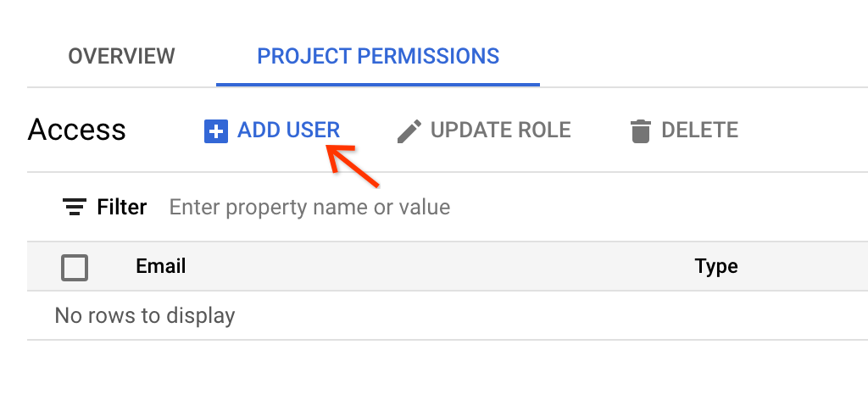This screenshot has width=868, height=400.
Task: Click the 'No rows to display' message
Action: pyautogui.click(x=144, y=316)
